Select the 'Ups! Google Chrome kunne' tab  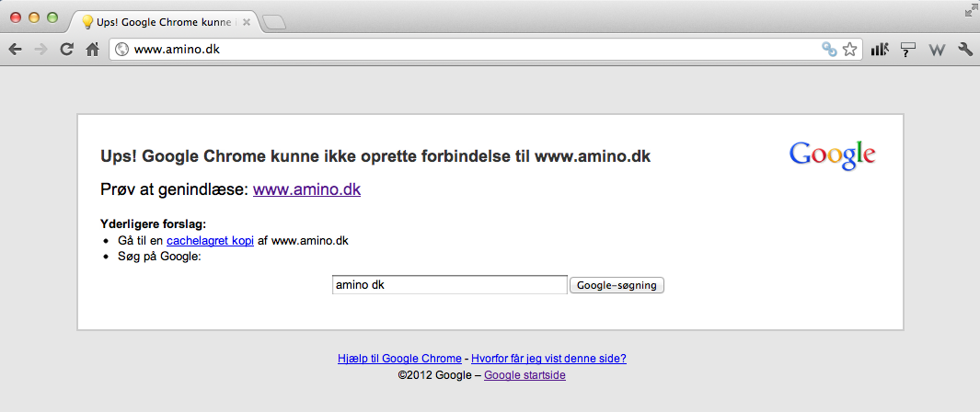point(161,21)
